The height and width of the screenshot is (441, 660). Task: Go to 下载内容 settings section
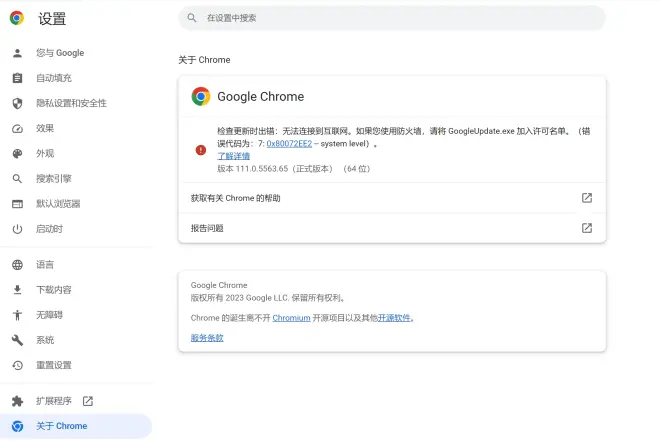[x=53, y=290]
